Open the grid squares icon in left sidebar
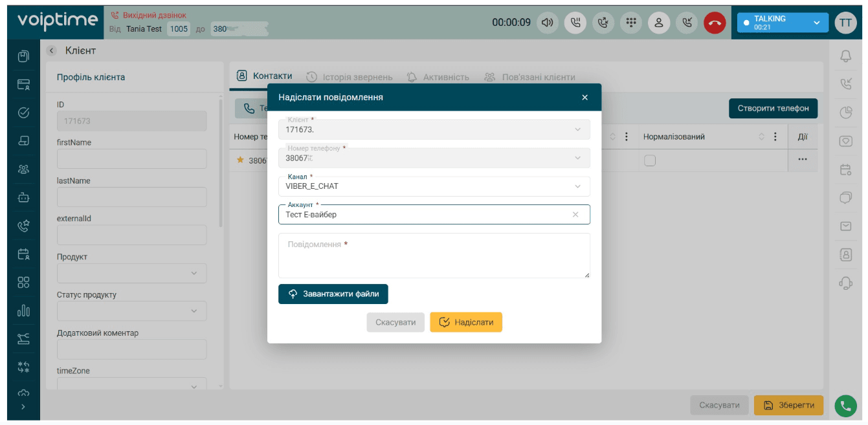The image size is (868, 425). 23,282
